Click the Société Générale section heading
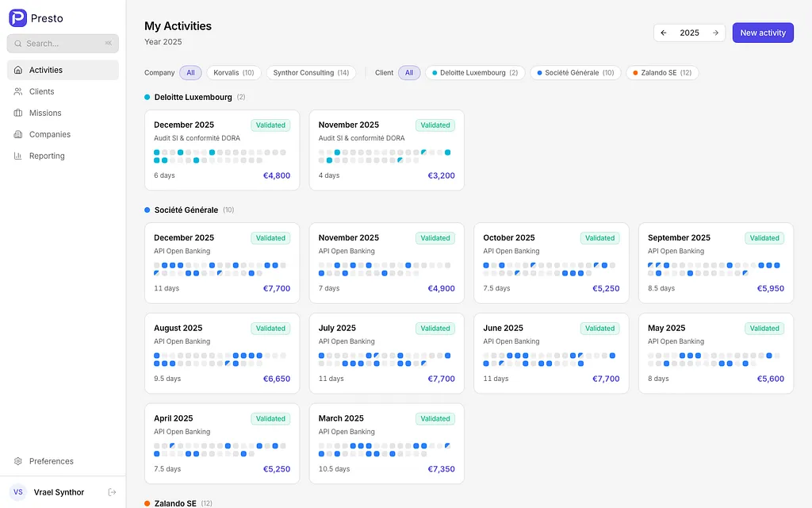The image size is (812, 508). (186, 210)
